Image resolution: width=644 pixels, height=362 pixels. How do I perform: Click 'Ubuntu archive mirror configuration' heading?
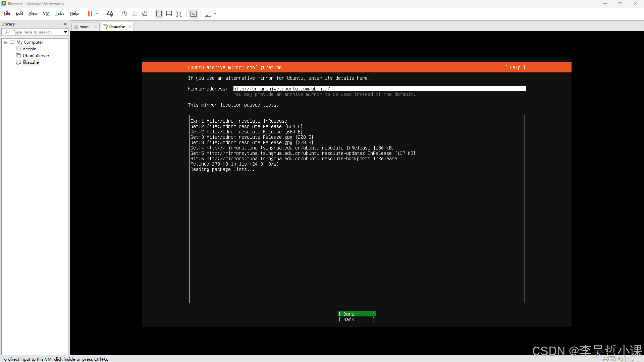(x=235, y=67)
